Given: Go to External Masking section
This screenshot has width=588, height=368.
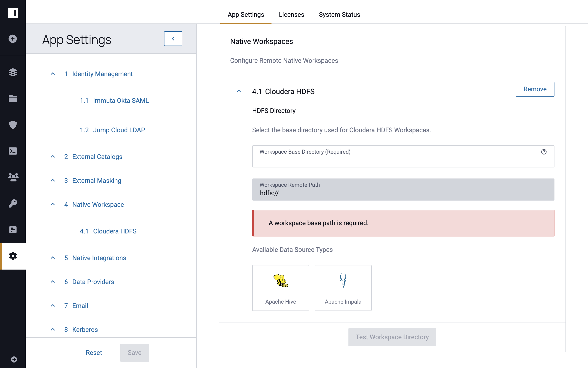Looking at the screenshot, I should 93,181.
